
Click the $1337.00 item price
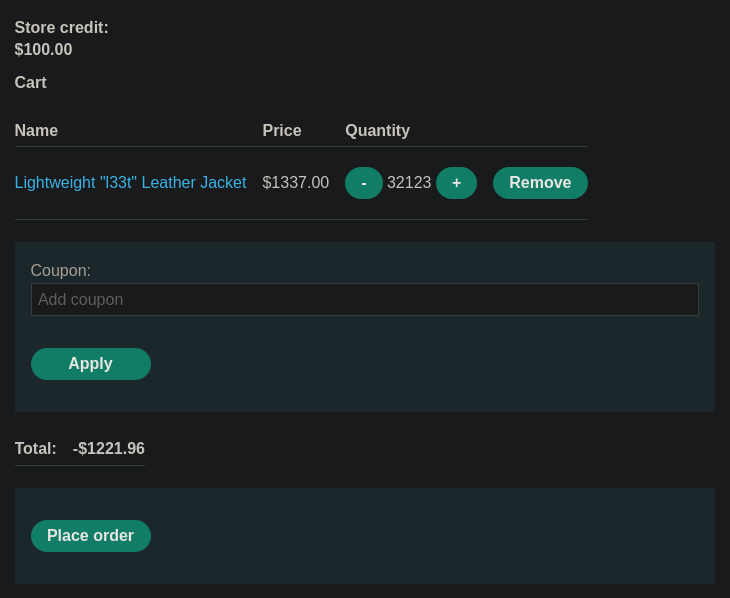coord(296,183)
